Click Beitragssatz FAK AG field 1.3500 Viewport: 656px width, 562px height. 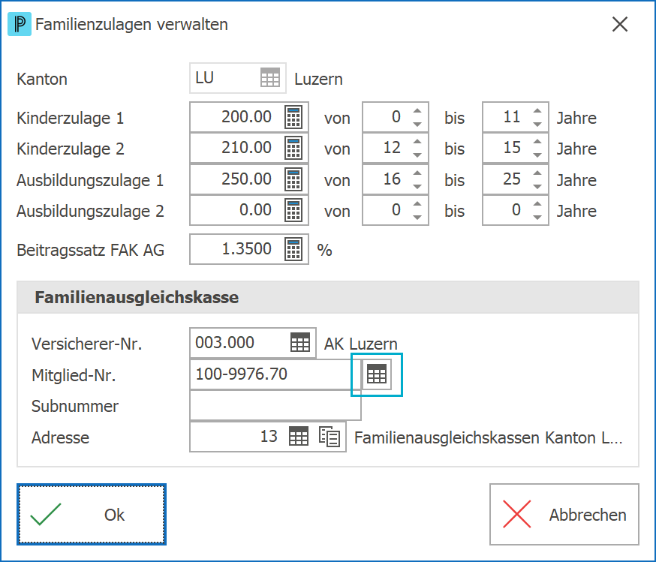249,249
